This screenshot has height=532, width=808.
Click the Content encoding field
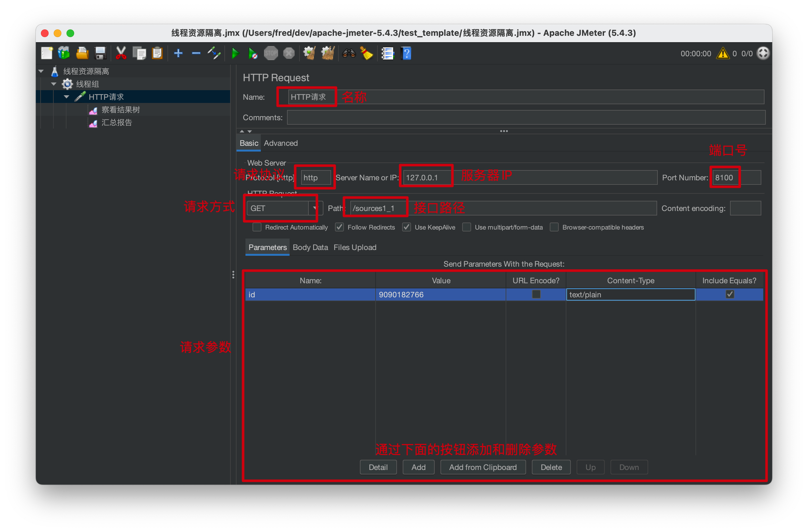tap(746, 208)
